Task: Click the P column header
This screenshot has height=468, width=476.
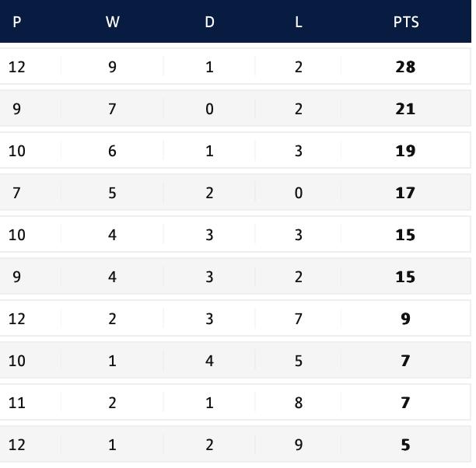Action: (17, 22)
